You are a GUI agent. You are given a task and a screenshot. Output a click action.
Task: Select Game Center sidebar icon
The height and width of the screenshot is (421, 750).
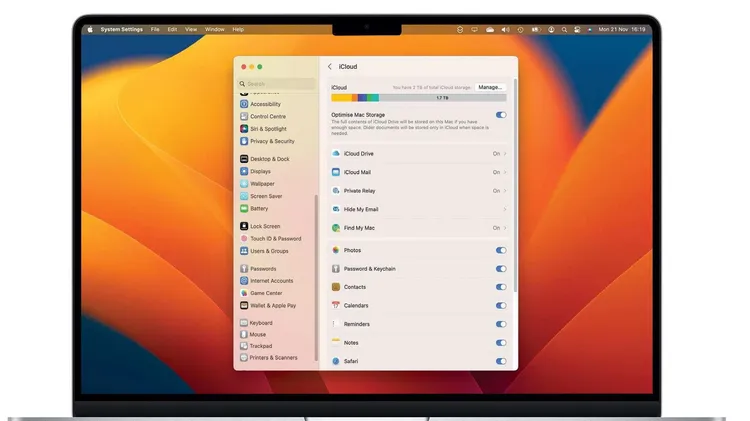[244, 293]
